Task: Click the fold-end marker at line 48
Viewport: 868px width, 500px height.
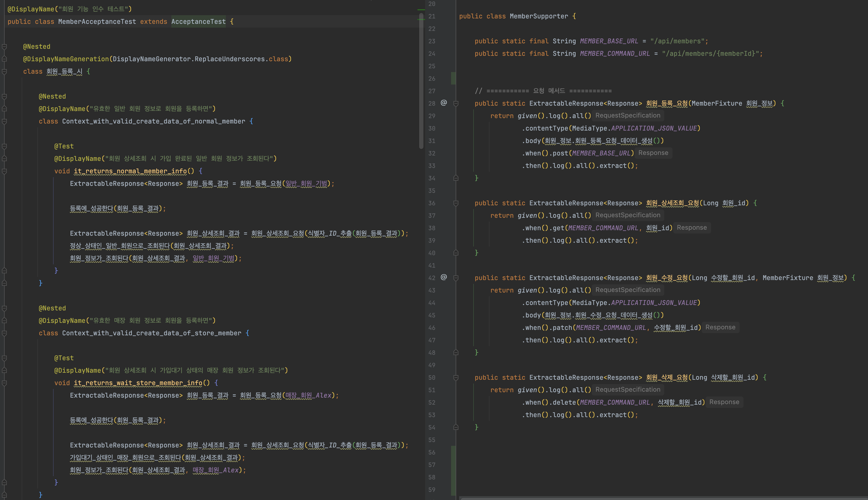Action: point(456,352)
